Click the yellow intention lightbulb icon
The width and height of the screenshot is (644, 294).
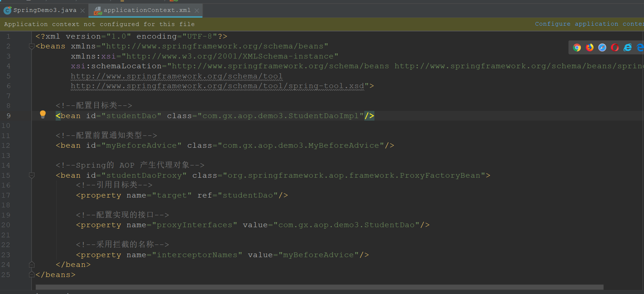coord(43,114)
